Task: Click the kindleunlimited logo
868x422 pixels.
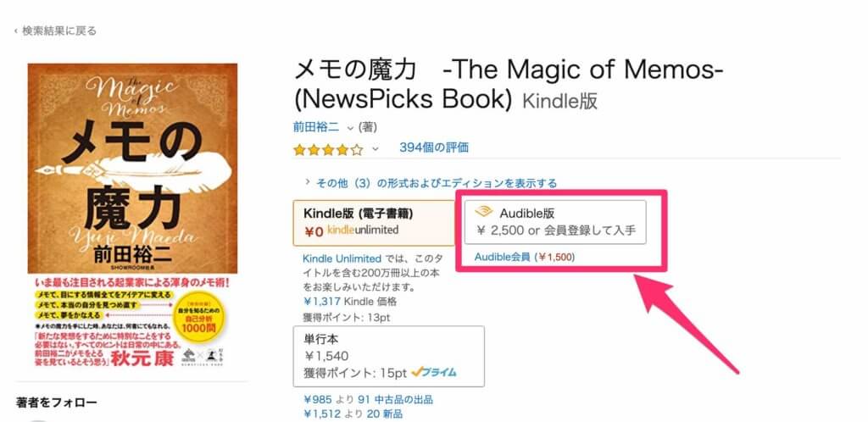Action: (363, 230)
